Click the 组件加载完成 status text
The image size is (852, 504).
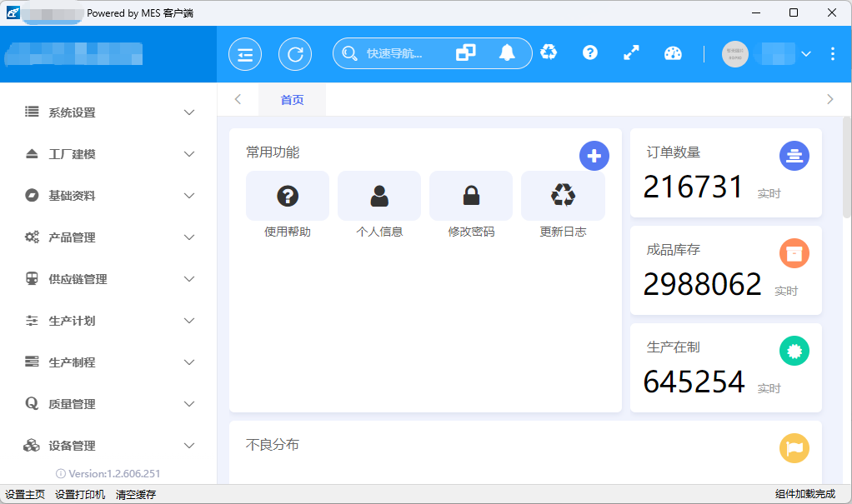coord(805,494)
